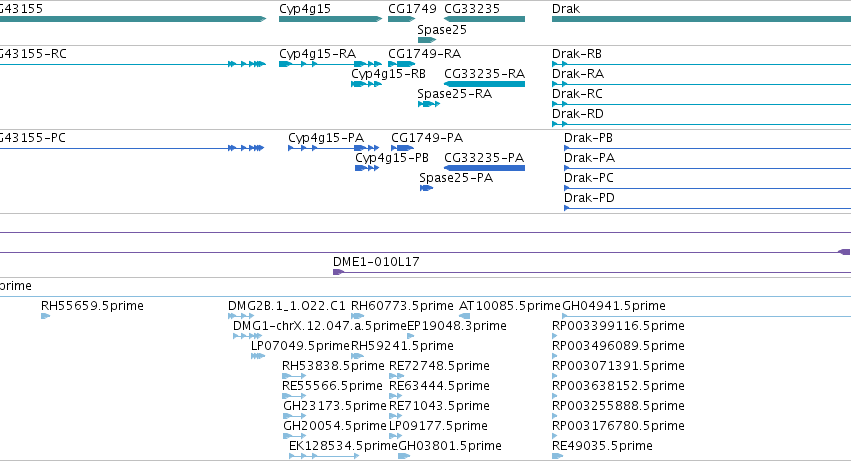The width and height of the screenshot is (851, 461).
Task: Click protein Drak-PC
Action: tap(707, 188)
